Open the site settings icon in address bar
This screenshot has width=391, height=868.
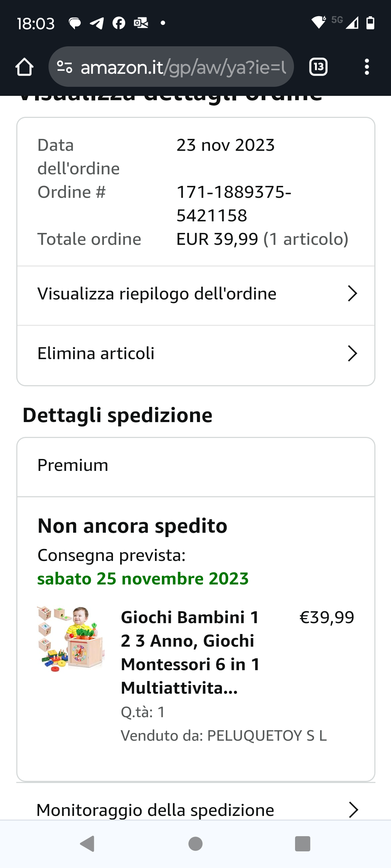pyautogui.click(x=65, y=67)
